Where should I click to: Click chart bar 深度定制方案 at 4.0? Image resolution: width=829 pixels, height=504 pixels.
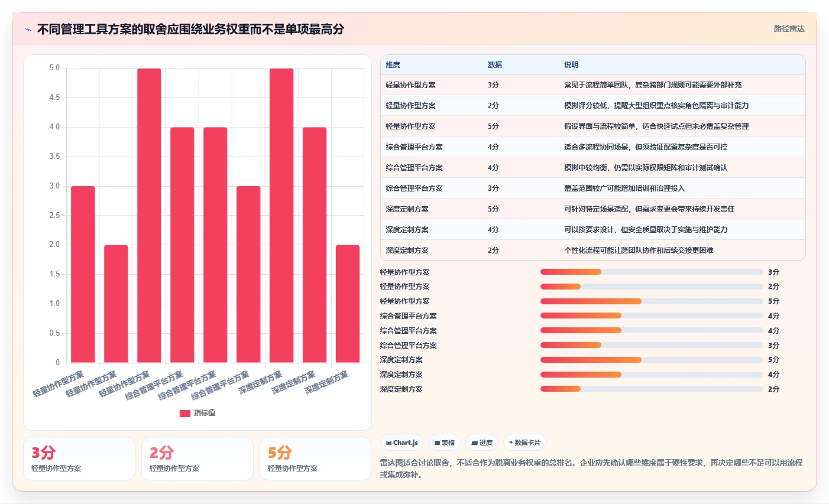point(315,245)
